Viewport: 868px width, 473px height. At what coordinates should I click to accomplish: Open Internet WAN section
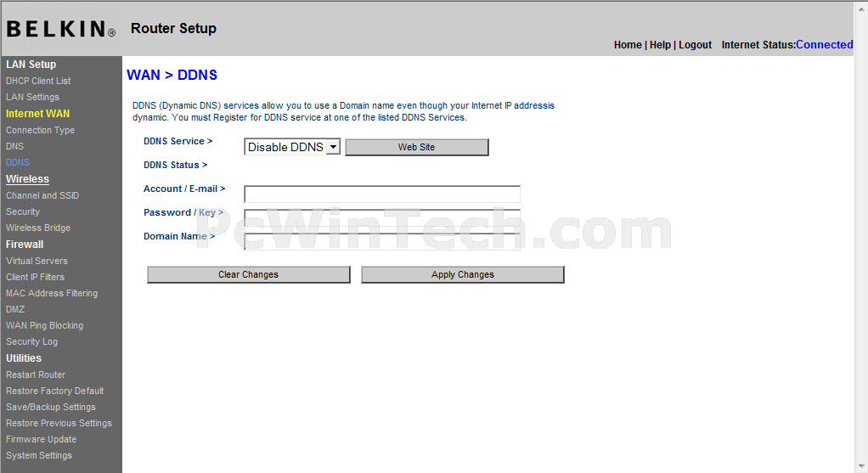[x=37, y=114]
